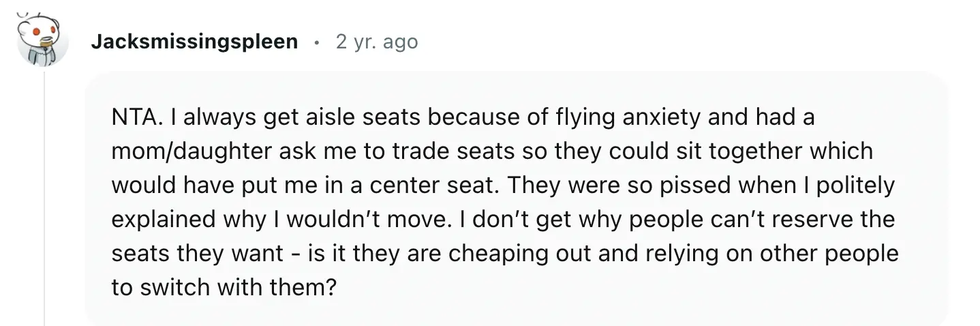The image size is (980, 326).
Task: Click the "2 yr. ago" timestamp
Action: [377, 42]
